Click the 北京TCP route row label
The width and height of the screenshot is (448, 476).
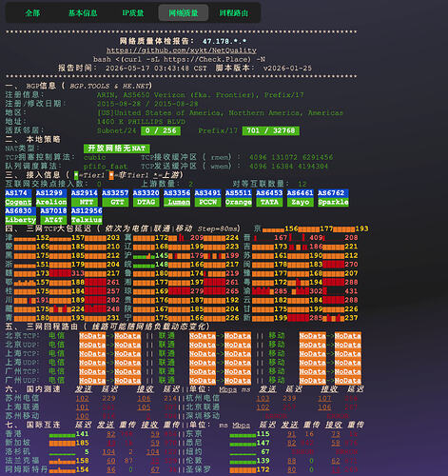[x=22, y=336]
